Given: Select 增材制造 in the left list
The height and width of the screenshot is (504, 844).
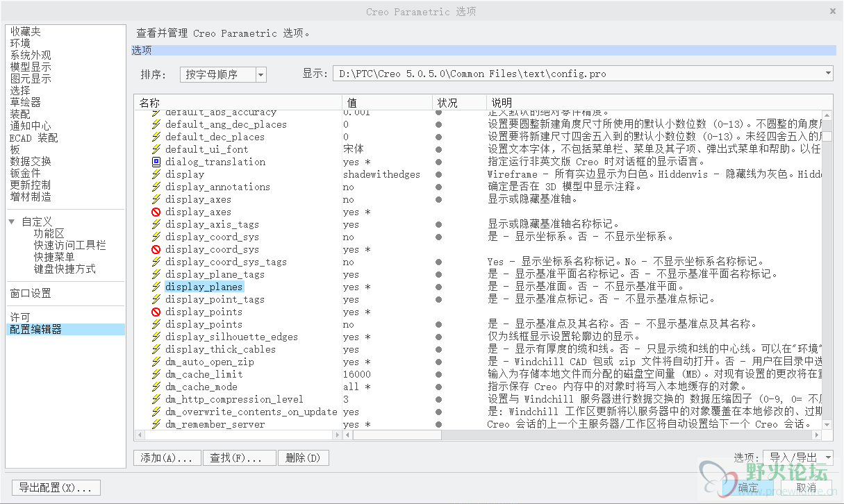Looking at the screenshot, I should click(31, 196).
